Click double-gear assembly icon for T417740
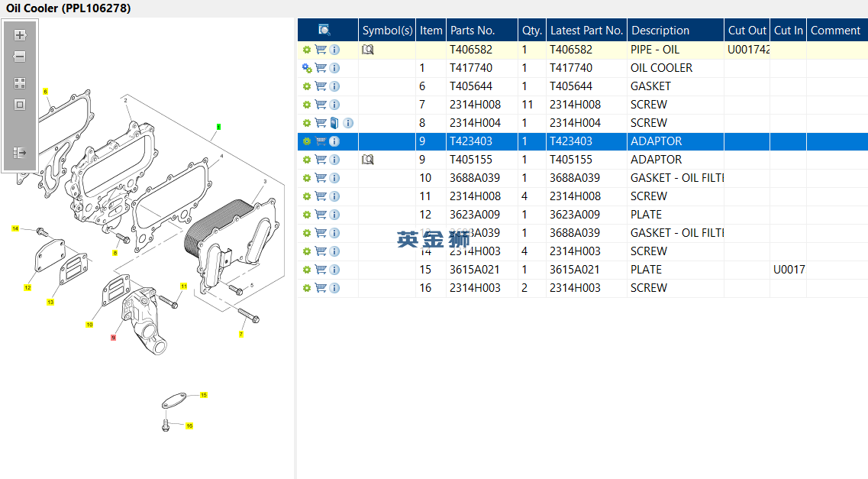 click(x=307, y=68)
